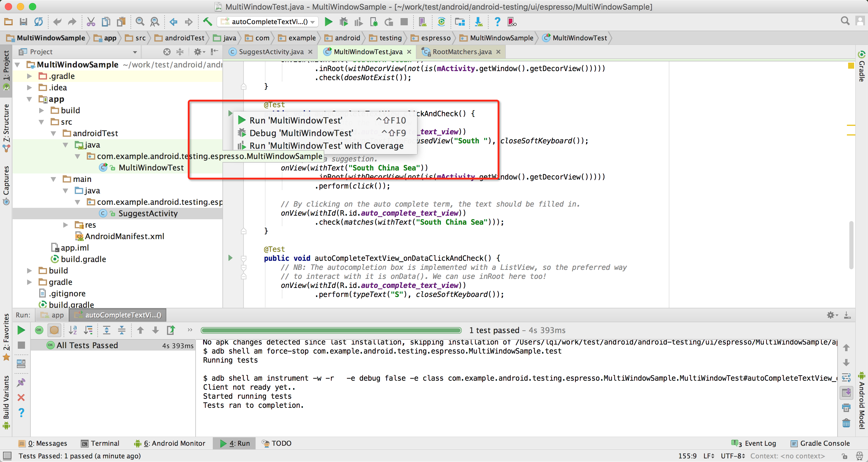This screenshot has width=868, height=462.
Task: Rerun tests with the Run panel play button
Action: tap(21, 330)
